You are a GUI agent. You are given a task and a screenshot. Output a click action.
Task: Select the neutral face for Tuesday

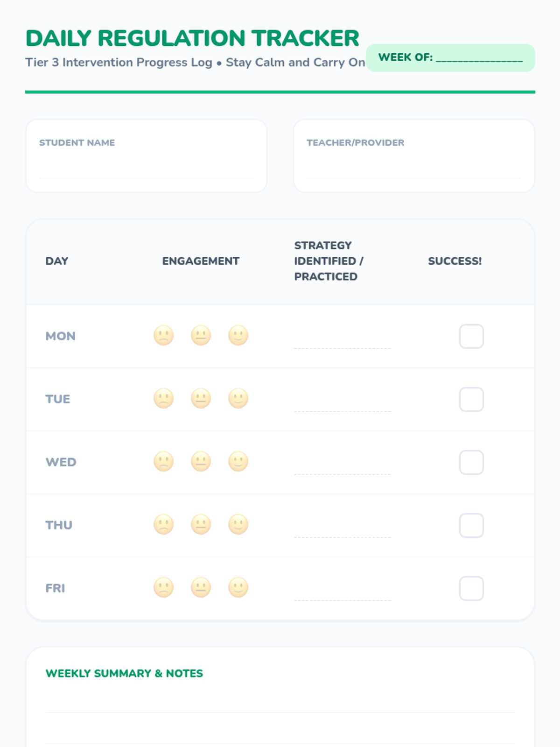201,398
